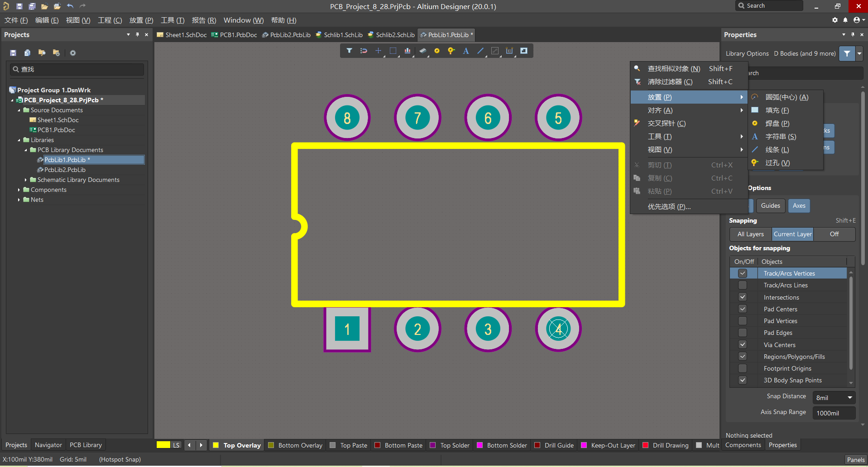Screen dimensions: 868x467
Task: Click the Projects panel search field
Action: [x=77, y=69]
